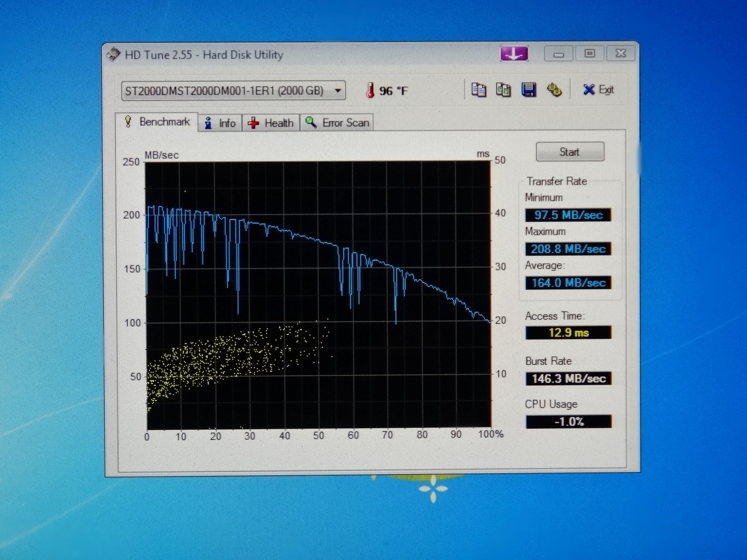Switch to the Health tab
Viewport: 747px width, 560px height.
(x=271, y=123)
